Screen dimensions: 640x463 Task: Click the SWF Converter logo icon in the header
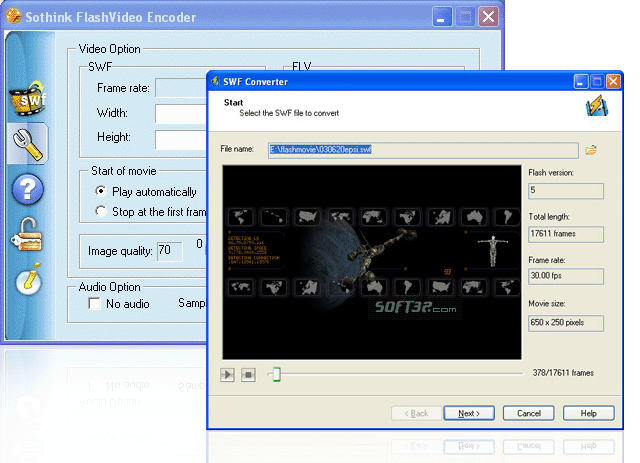(x=597, y=106)
